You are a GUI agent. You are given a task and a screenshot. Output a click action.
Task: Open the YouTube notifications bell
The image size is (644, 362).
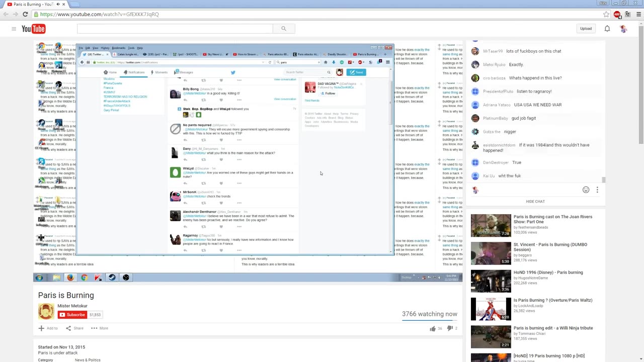click(607, 29)
